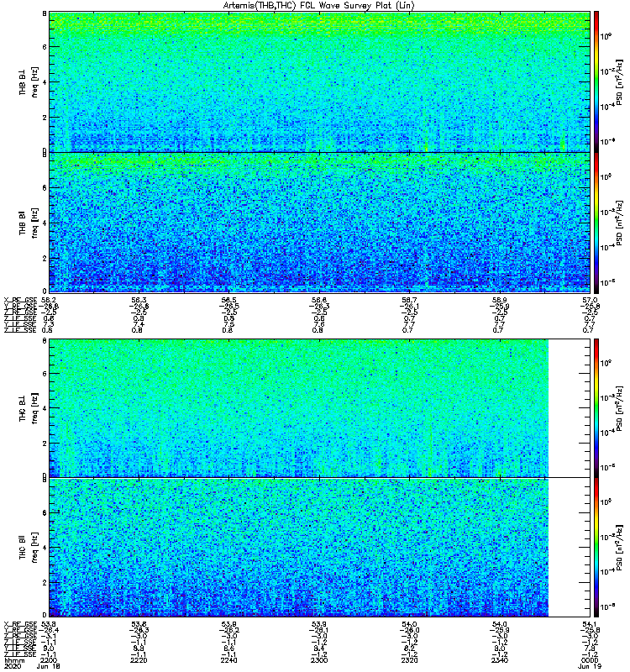This screenshot has width=630, height=672.
Task: Click the 56.2 X_RE_GSE value under THB
Action: coord(49,300)
